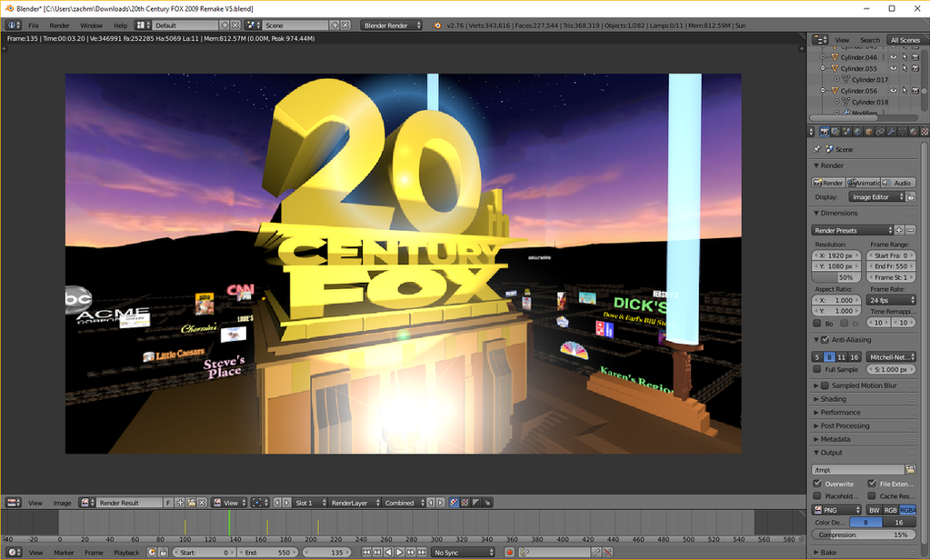The height and width of the screenshot is (560, 930).
Task: Click the Audio mixdown button
Action: (898, 183)
